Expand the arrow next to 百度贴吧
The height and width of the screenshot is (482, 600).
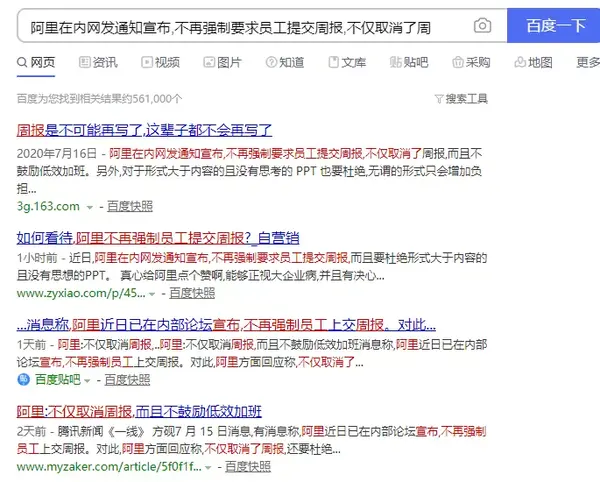pos(87,381)
